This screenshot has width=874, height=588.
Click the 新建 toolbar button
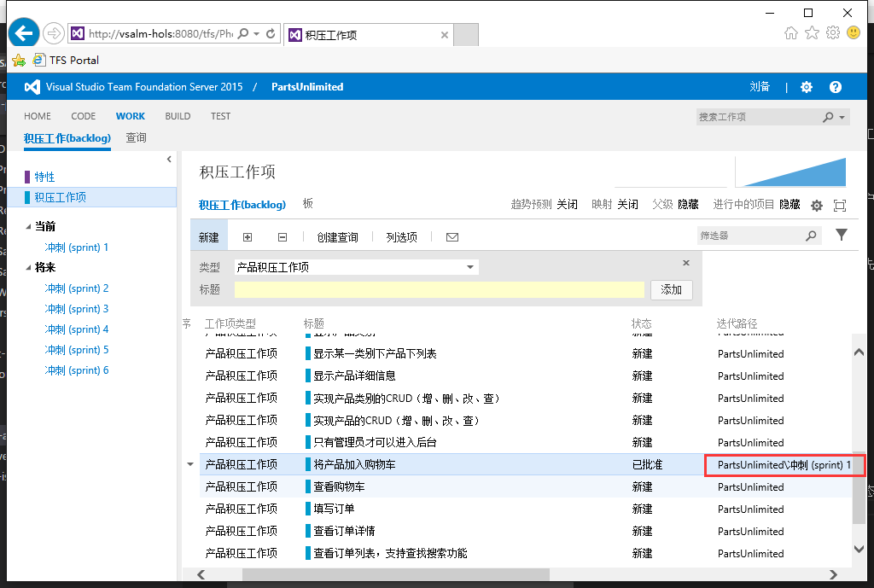tap(208, 237)
